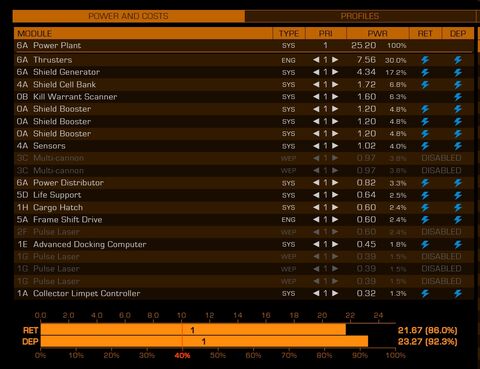Toggle Power Distributor retracted power icon

coord(425,183)
